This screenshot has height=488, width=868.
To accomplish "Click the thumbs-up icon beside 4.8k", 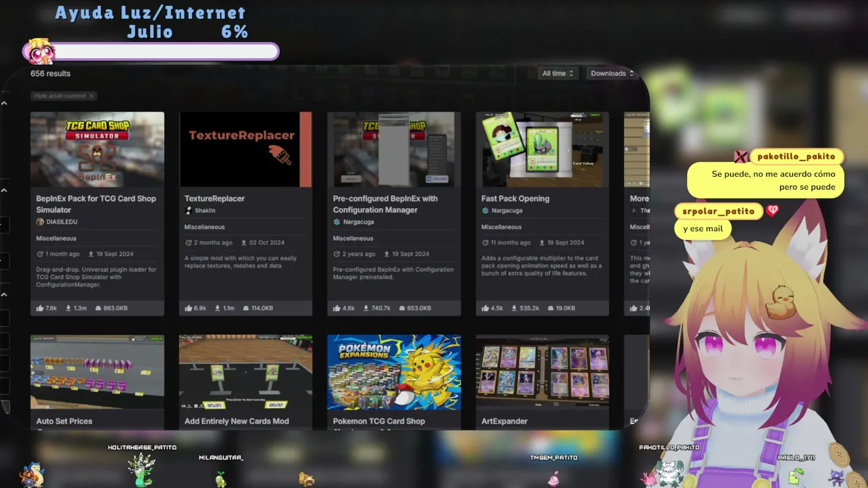I will (337, 308).
